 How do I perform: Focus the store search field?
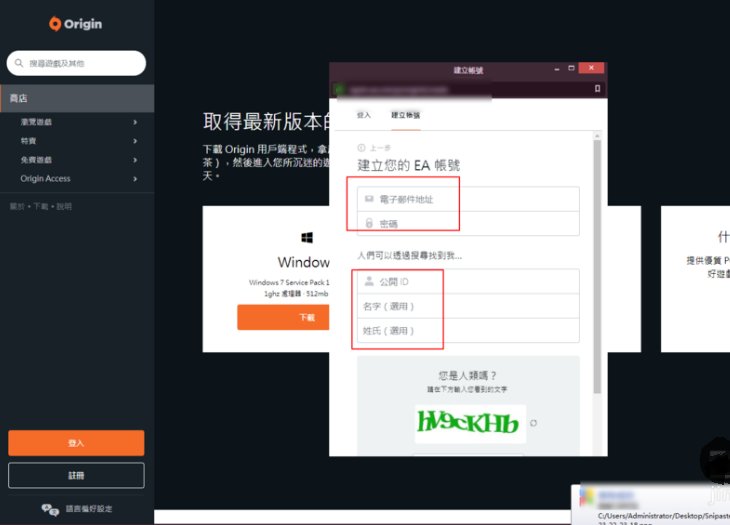76,63
